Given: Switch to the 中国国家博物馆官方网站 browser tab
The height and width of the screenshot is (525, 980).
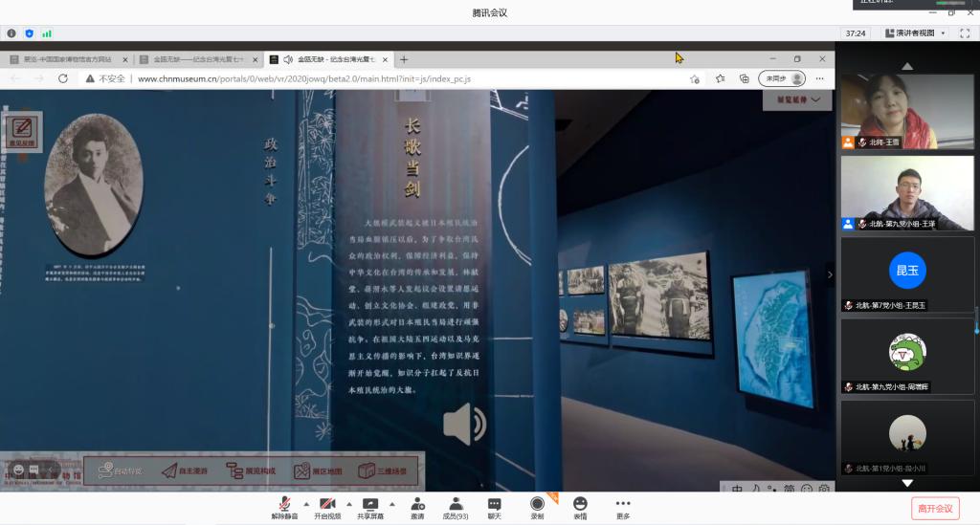Looking at the screenshot, I should click(67, 59).
